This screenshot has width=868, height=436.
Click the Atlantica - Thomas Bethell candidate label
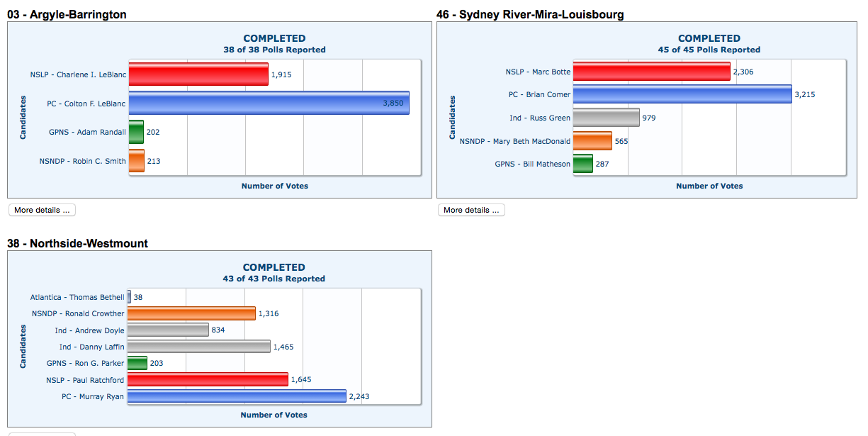tap(77, 297)
